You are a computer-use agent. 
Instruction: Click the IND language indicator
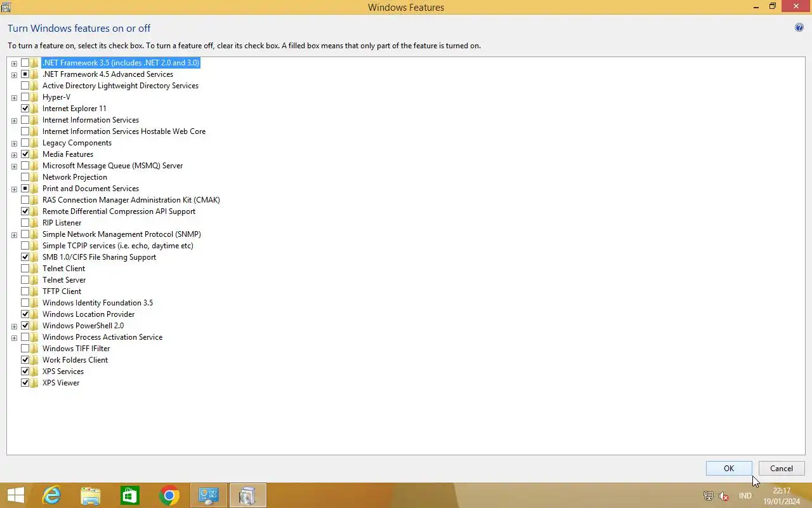[x=745, y=496]
